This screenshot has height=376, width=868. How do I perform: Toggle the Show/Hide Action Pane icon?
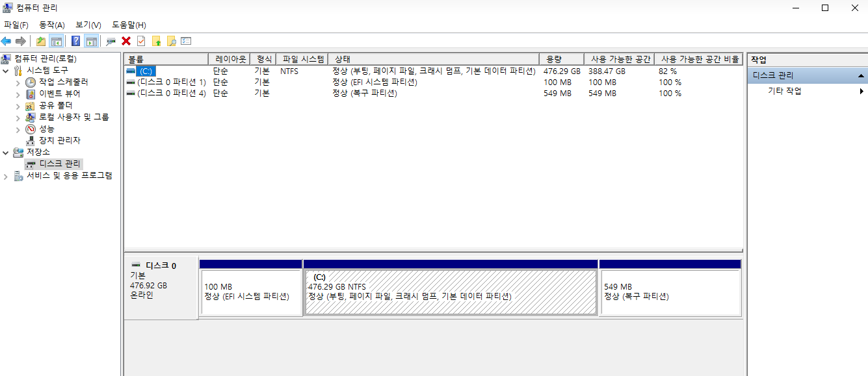[x=92, y=41]
